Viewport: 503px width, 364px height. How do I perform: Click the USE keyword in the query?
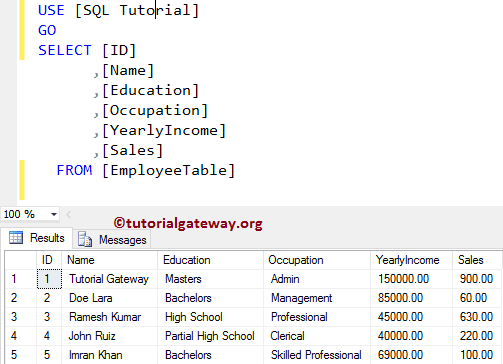(x=51, y=10)
